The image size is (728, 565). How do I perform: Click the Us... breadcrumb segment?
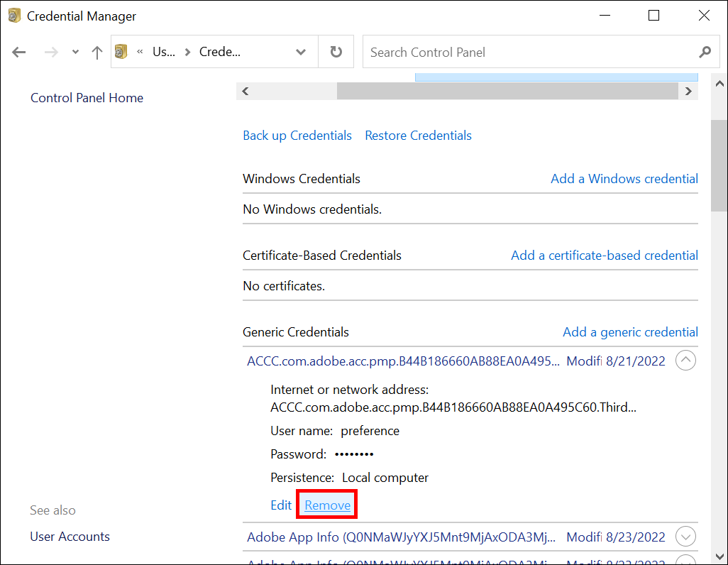pyautogui.click(x=164, y=52)
